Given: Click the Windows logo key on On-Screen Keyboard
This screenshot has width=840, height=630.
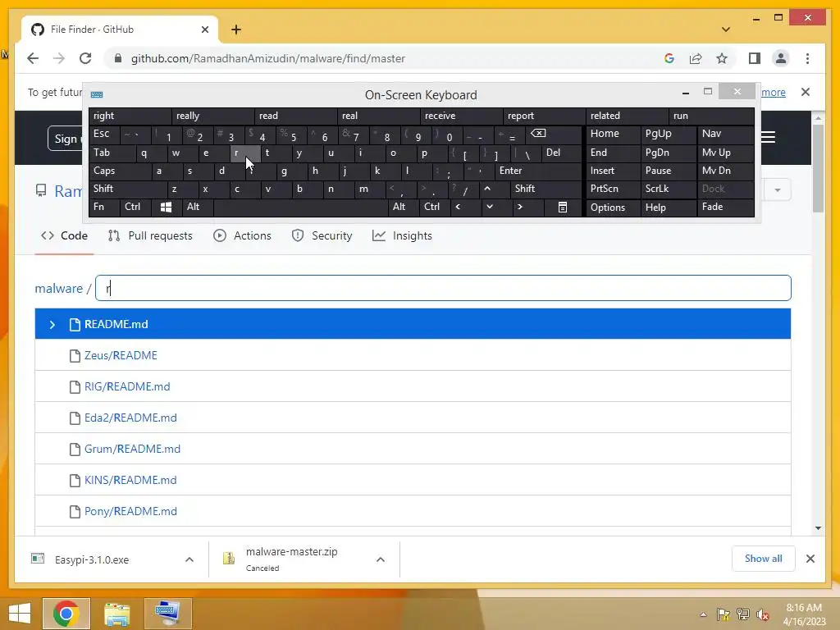Looking at the screenshot, I should point(166,208).
